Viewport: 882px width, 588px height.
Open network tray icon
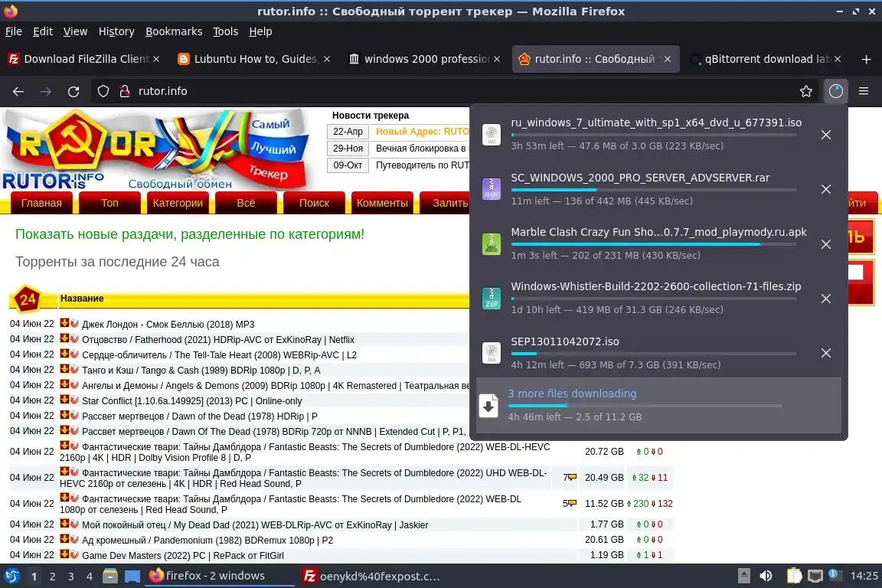pyautogui.click(x=815, y=576)
